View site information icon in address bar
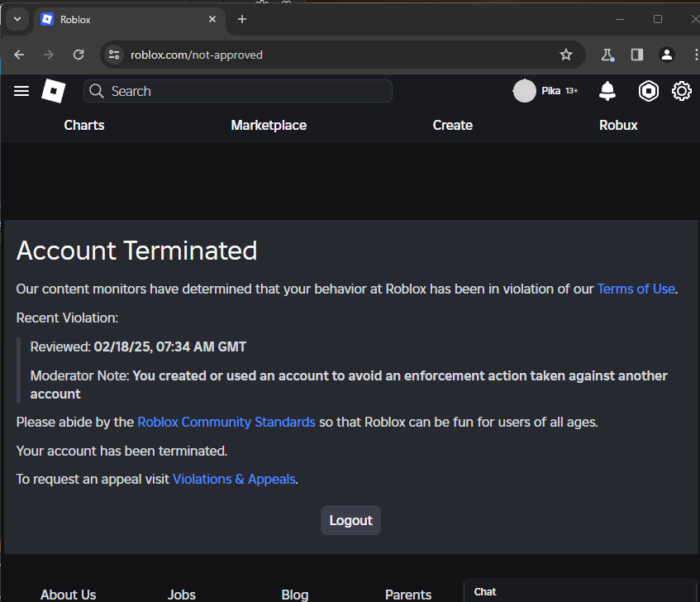This screenshot has height=602, width=700. (x=114, y=55)
